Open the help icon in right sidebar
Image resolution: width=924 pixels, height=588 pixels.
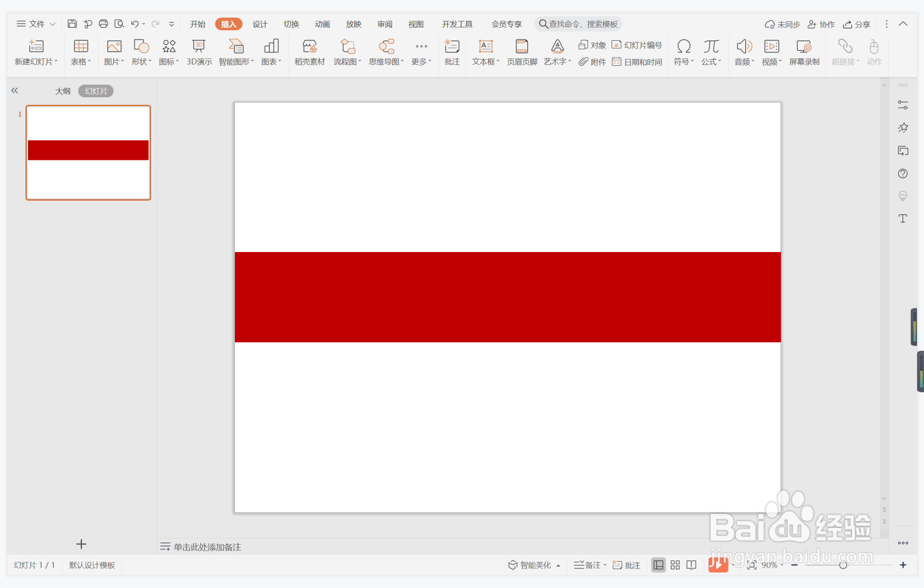903,173
